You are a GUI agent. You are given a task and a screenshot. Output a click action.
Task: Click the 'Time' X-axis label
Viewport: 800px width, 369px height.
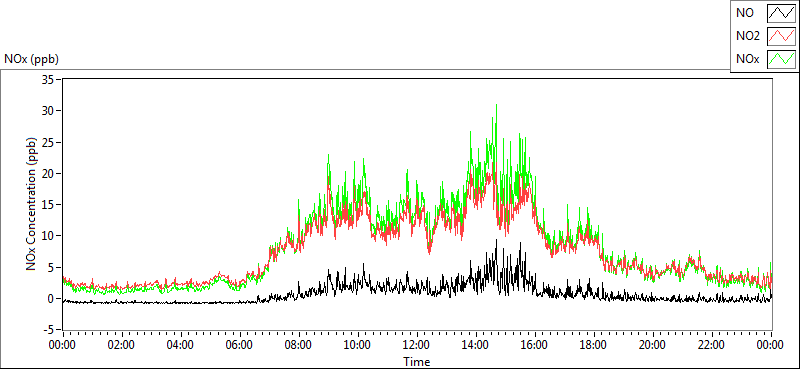tap(417, 362)
